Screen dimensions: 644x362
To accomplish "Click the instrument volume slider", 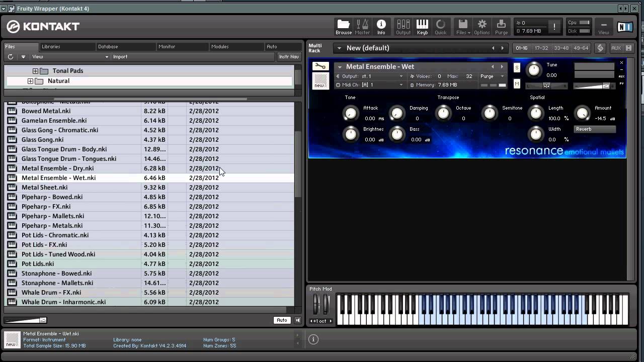I will pos(595,85).
